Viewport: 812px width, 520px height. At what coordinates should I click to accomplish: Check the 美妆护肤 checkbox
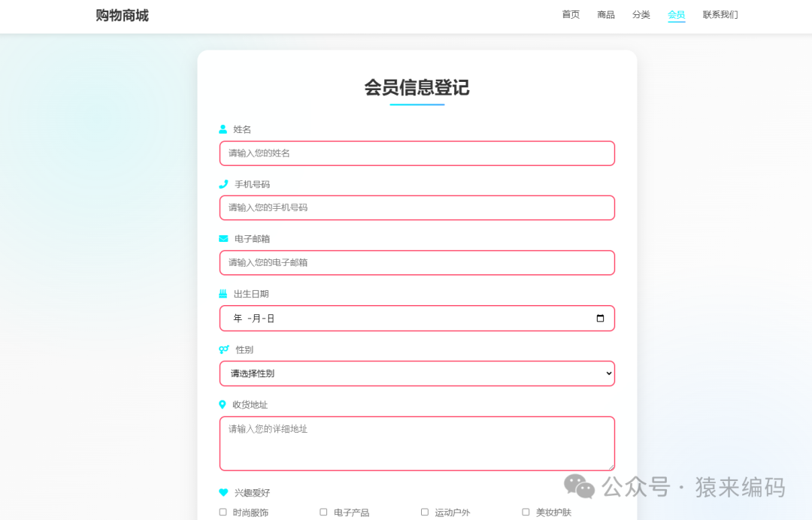pos(526,512)
